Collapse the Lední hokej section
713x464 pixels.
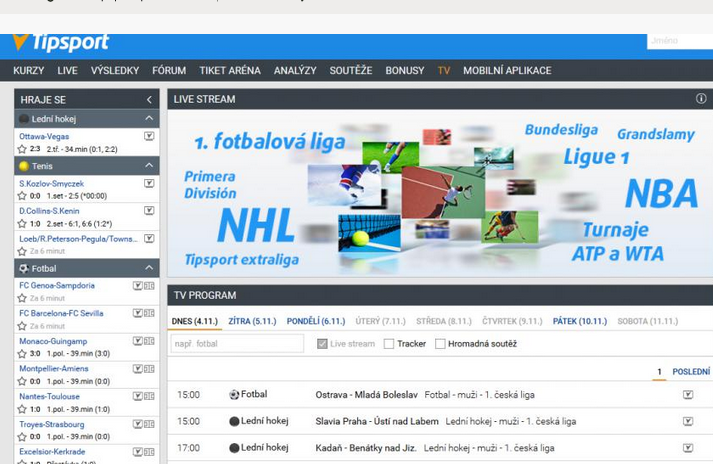[x=149, y=118]
